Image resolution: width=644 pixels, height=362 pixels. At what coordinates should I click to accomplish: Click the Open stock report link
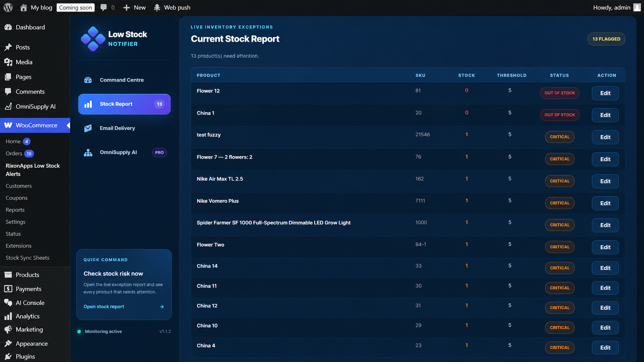[x=104, y=307]
